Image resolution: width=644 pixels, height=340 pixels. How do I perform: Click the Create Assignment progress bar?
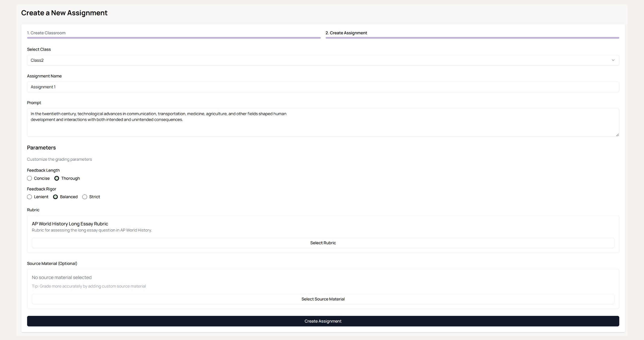click(472, 38)
